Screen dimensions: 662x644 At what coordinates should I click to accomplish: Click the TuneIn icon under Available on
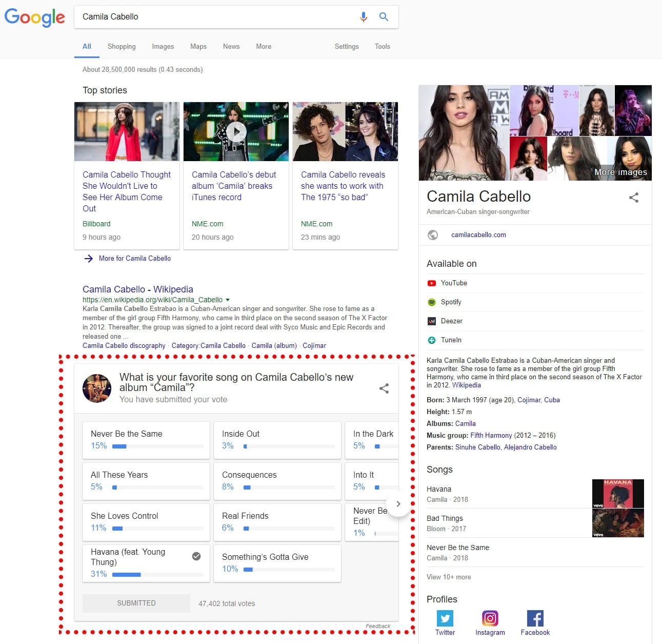point(432,340)
